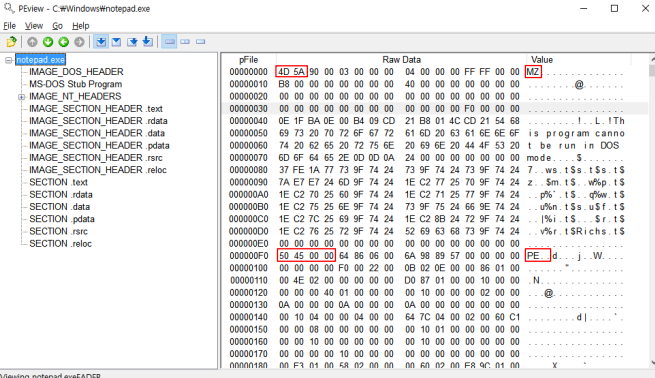Select notepad.exe in the tree

pos(41,60)
